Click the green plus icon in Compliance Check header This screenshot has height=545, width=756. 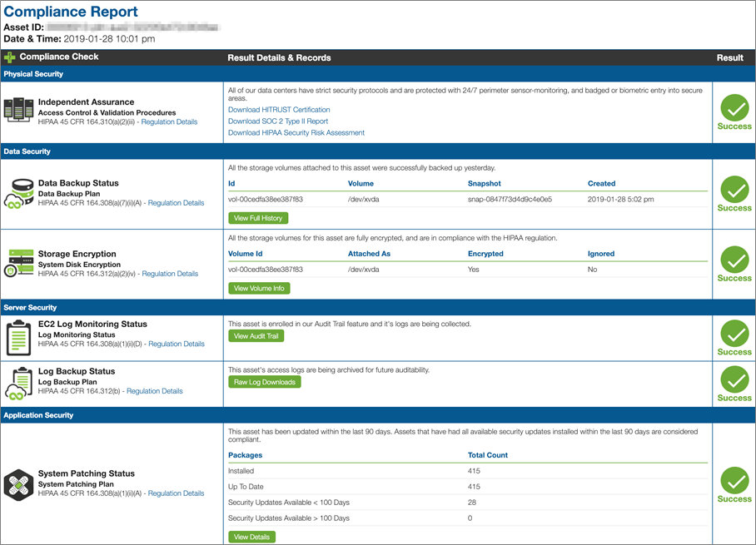pos(9,57)
